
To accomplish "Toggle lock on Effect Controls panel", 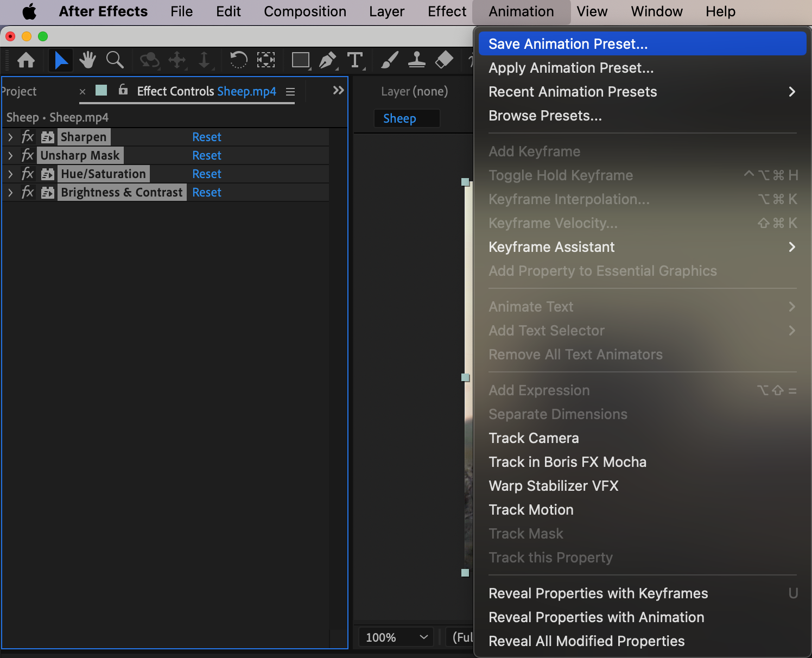I will coord(123,90).
